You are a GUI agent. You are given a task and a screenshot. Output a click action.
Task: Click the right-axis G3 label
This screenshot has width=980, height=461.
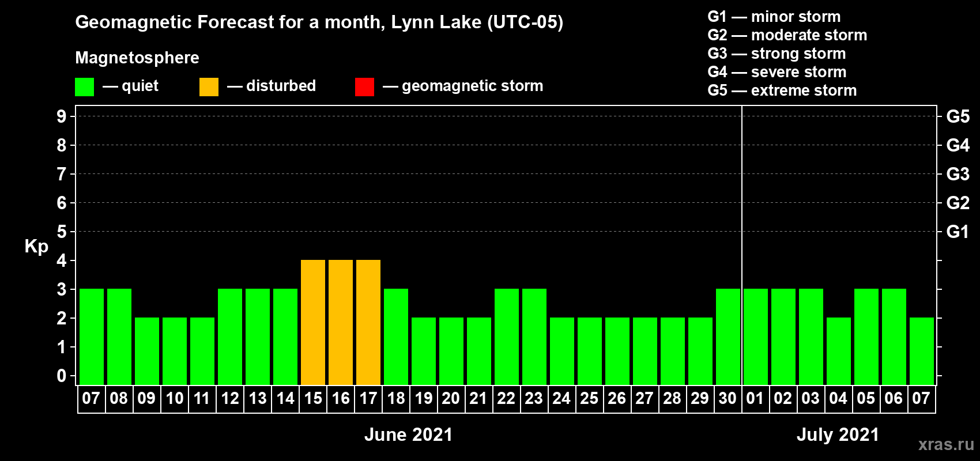pyautogui.click(x=958, y=174)
